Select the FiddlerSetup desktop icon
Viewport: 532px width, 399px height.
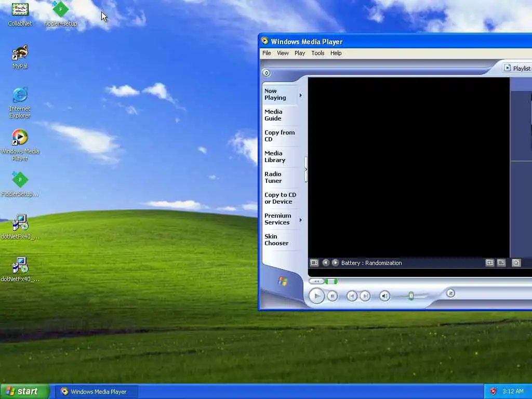click(20, 184)
